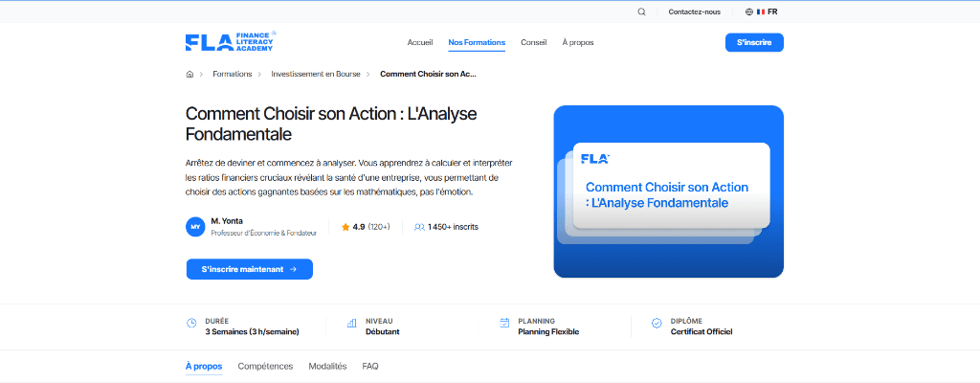
Task: Click the enrolled users icon
Action: tap(419, 227)
